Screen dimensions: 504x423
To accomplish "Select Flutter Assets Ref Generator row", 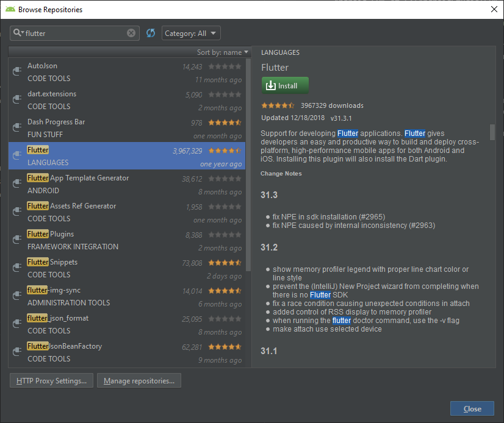I will click(x=127, y=212).
